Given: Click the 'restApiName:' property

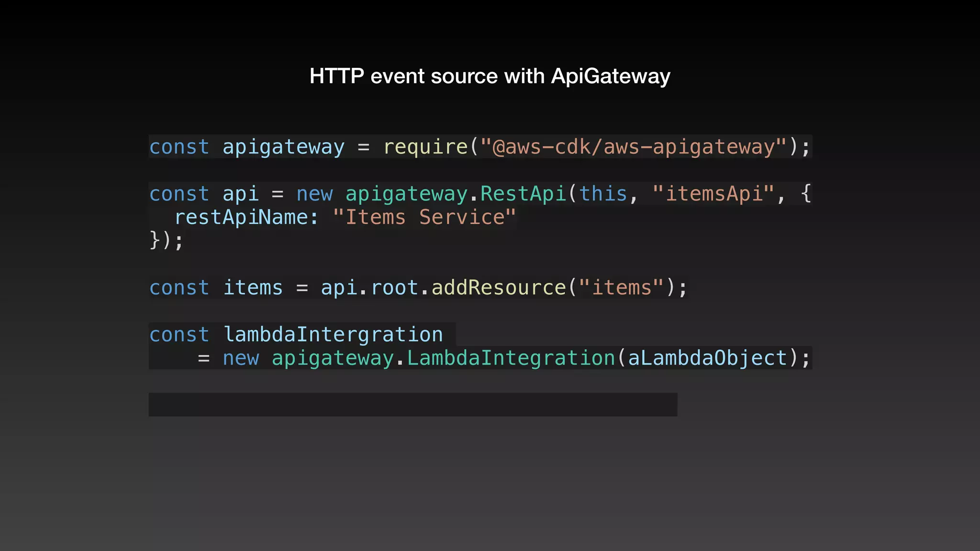Looking at the screenshot, I should [x=246, y=217].
